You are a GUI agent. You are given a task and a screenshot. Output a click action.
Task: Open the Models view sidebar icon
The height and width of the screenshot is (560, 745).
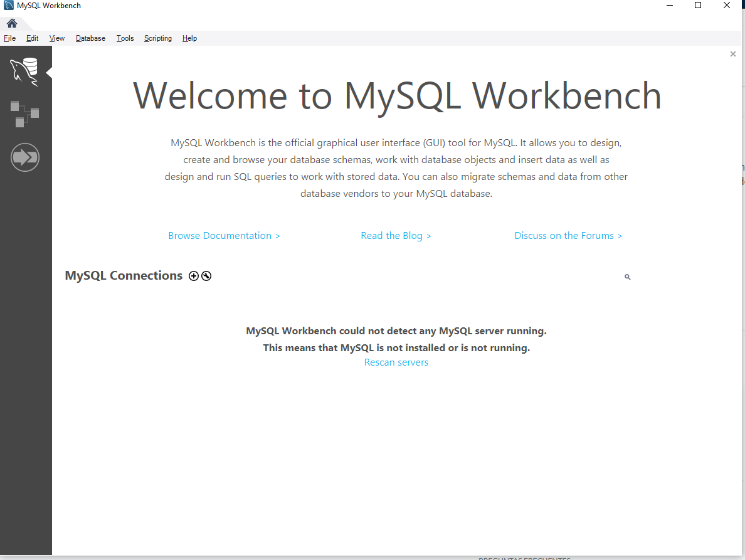[x=24, y=114]
